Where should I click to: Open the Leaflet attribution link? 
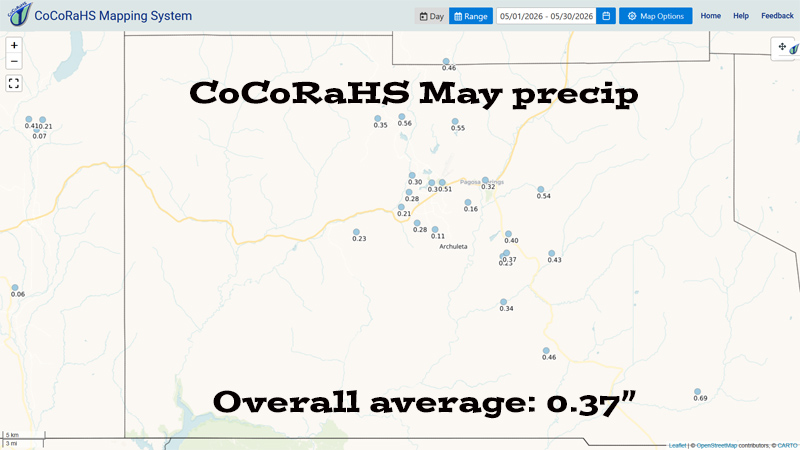[x=677, y=445]
